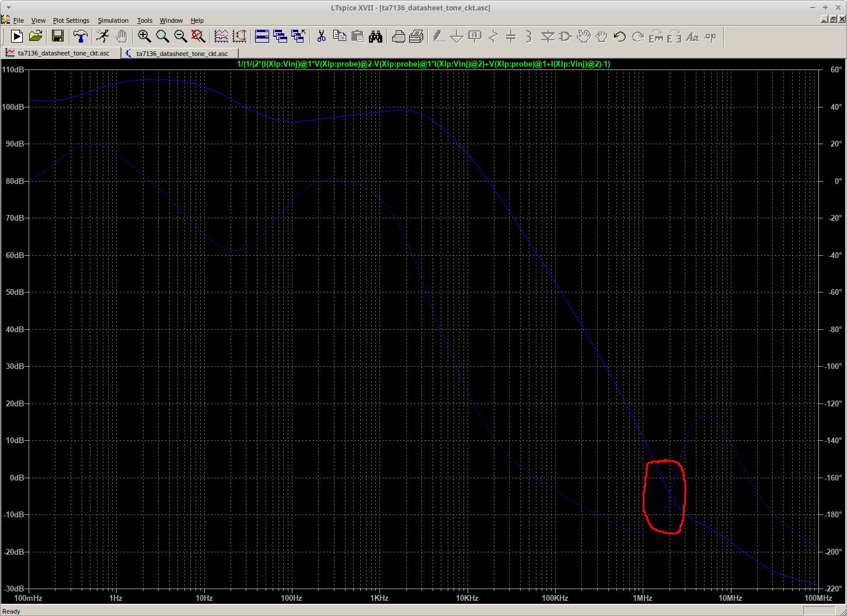Open a file with the folder icon
This screenshot has height=616, width=847.
[36, 37]
